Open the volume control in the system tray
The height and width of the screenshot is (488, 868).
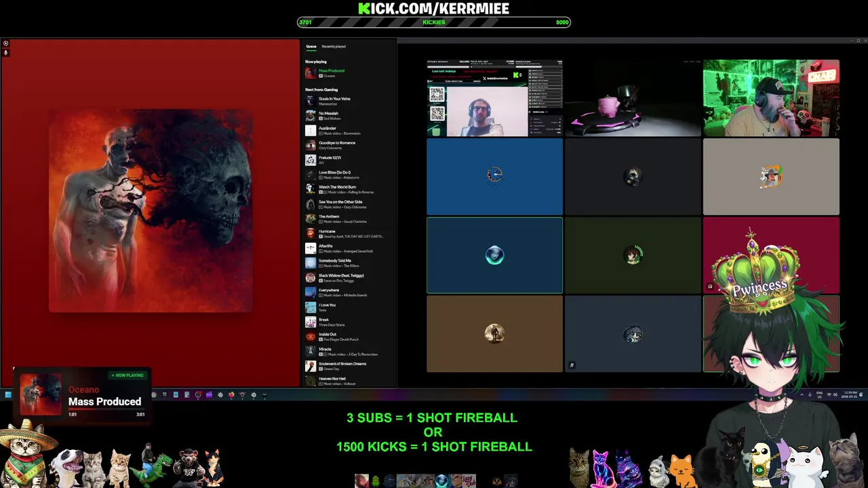pyautogui.click(x=835, y=394)
